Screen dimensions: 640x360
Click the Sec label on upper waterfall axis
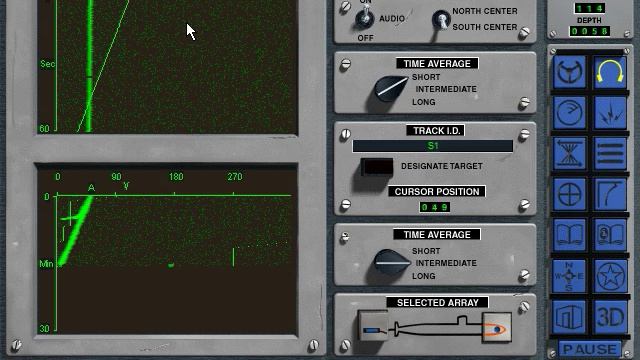pyautogui.click(x=47, y=64)
